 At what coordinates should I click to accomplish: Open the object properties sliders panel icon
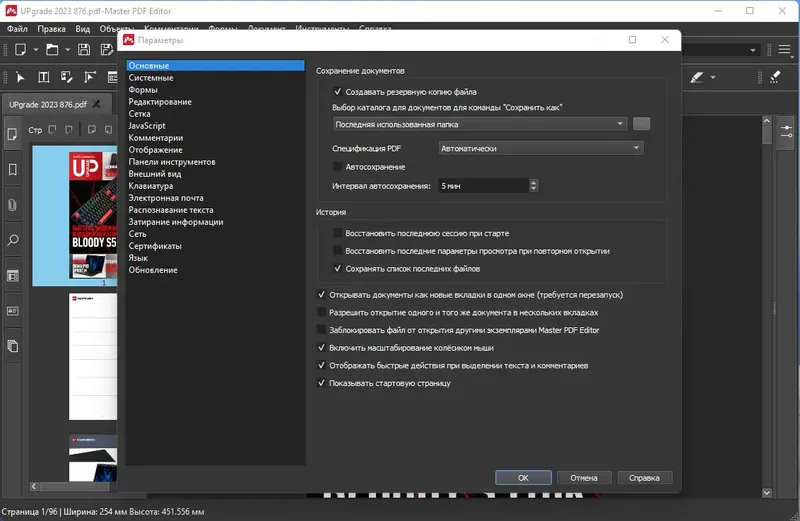point(786,131)
